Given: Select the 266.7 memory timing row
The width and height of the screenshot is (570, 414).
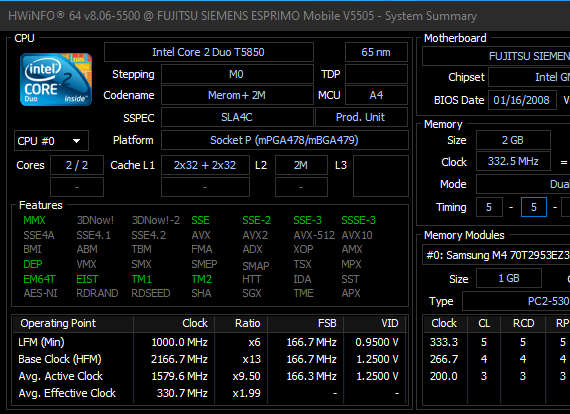Looking at the screenshot, I should click(x=497, y=359).
